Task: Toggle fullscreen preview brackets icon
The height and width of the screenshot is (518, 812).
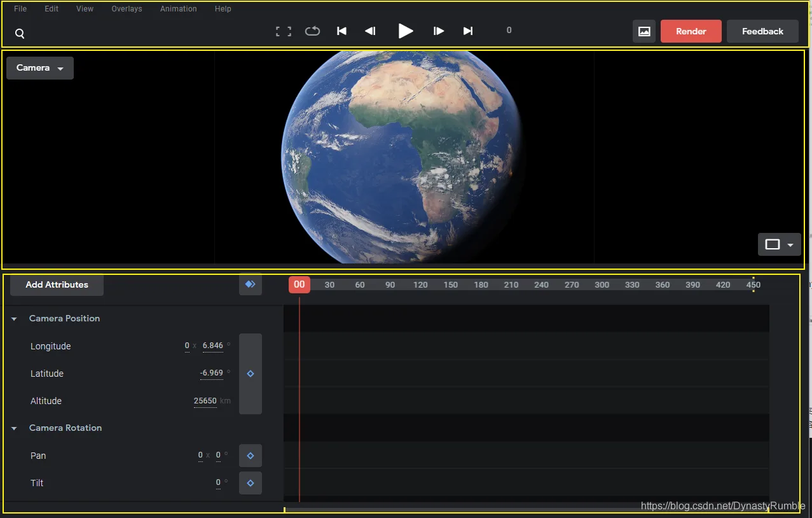Action: click(284, 31)
